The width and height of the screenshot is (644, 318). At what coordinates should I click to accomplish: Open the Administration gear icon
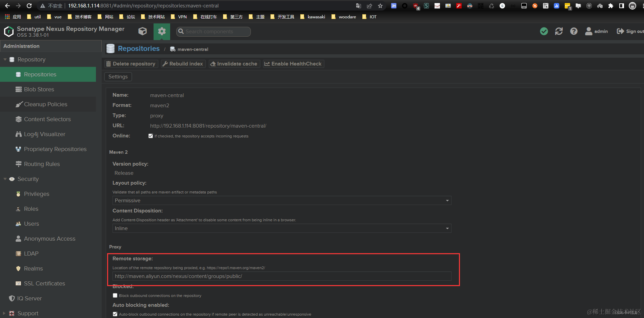point(162,32)
